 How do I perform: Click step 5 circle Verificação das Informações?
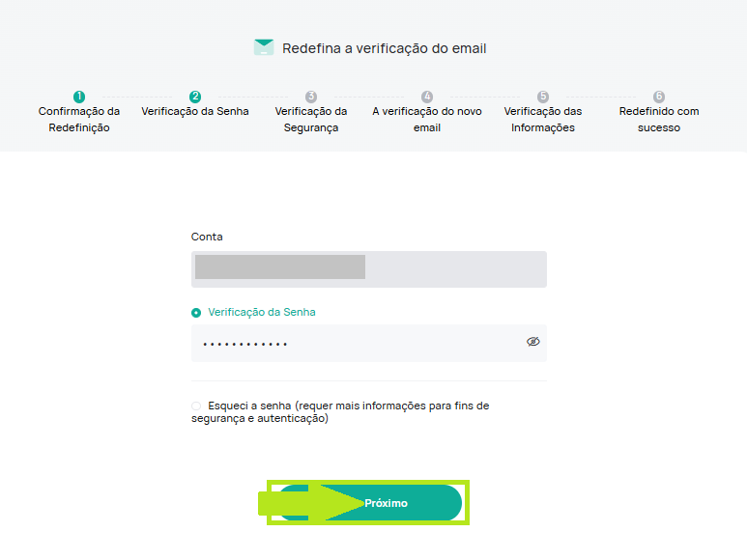(543, 97)
